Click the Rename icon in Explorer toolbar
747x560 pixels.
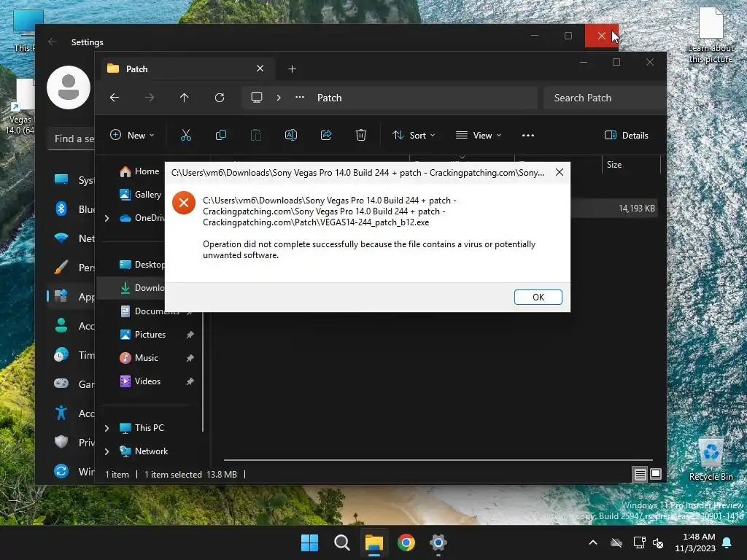(290, 135)
